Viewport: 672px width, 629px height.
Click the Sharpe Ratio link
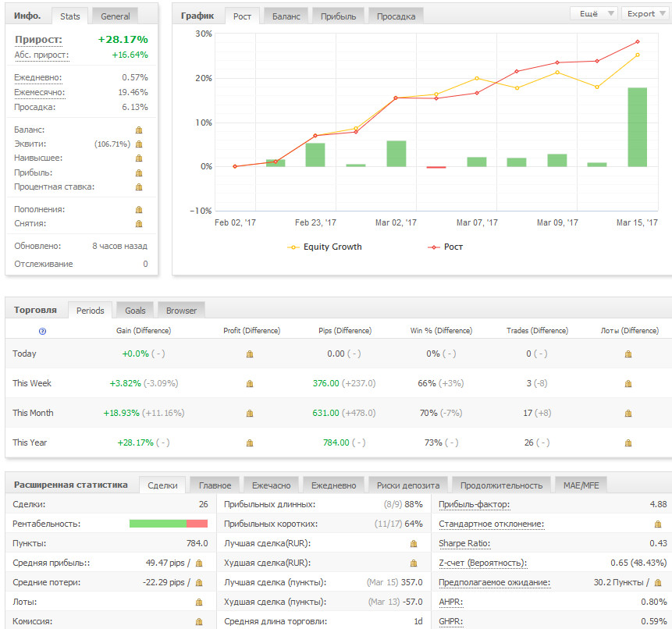click(x=464, y=543)
